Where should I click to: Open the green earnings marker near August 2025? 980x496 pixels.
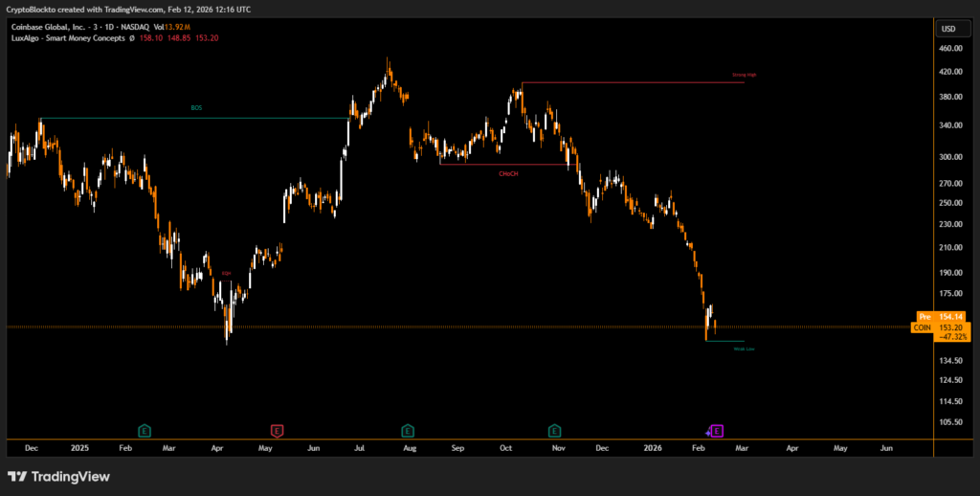[x=408, y=431]
